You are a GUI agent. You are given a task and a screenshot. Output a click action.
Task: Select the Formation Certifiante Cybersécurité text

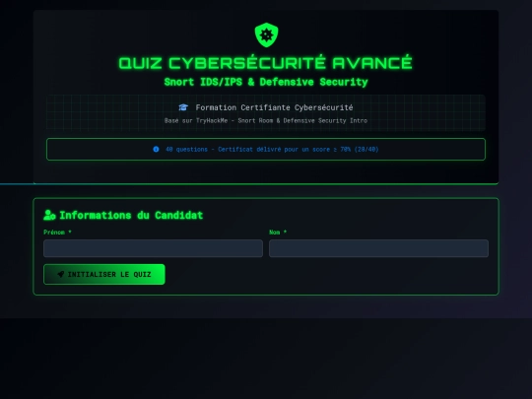274,107
